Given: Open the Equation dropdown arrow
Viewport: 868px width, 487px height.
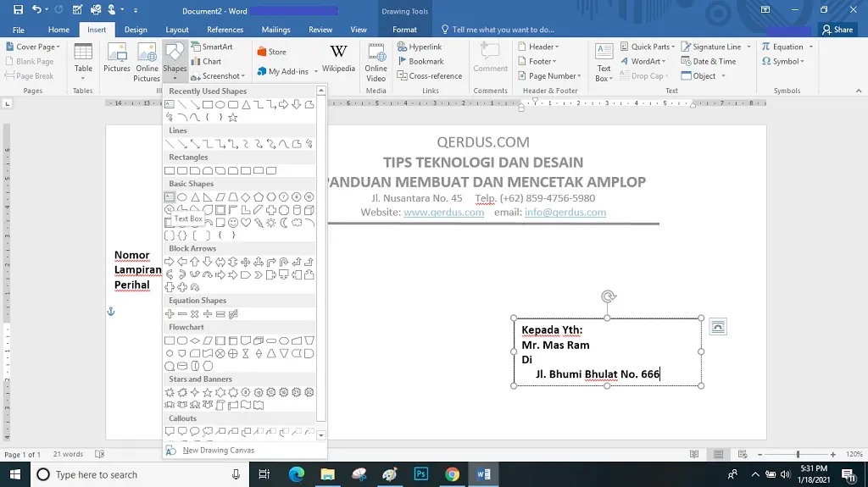Looking at the screenshot, I should coord(811,47).
